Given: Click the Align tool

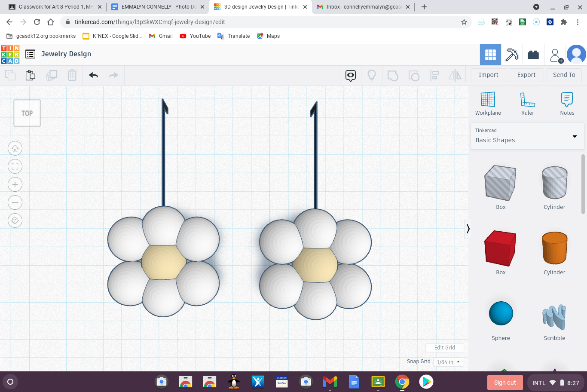Looking at the screenshot, I should click(x=435, y=76).
